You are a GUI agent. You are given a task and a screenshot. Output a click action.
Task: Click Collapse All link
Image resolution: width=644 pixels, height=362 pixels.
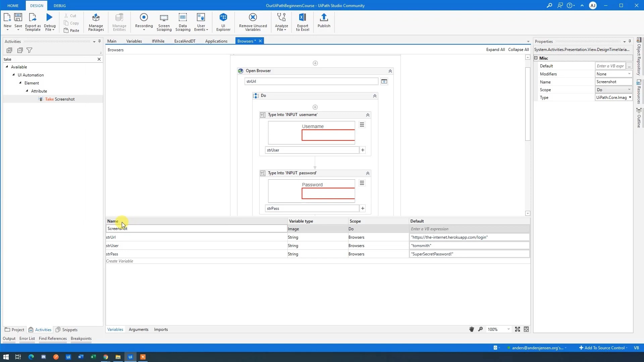[x=518, y=50]
